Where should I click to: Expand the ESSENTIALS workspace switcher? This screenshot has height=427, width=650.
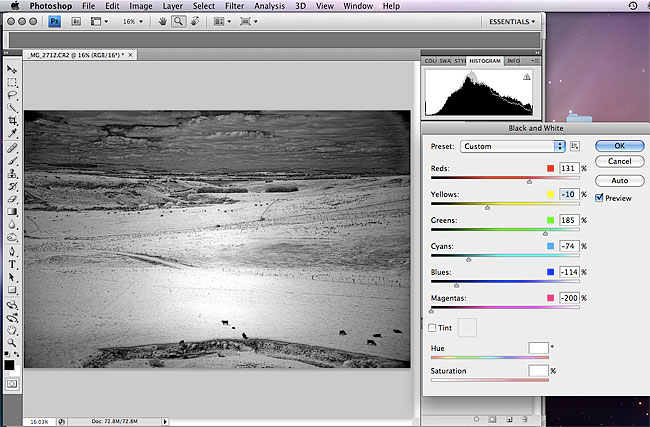pos(512,21)
